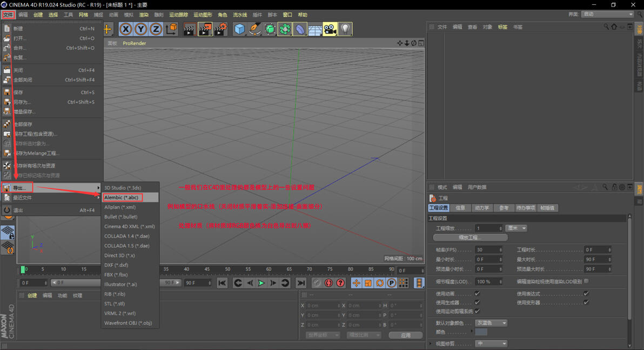Click the 颜色 swatch in project settings
Viewport: 644px width, 350px height.
481,332
